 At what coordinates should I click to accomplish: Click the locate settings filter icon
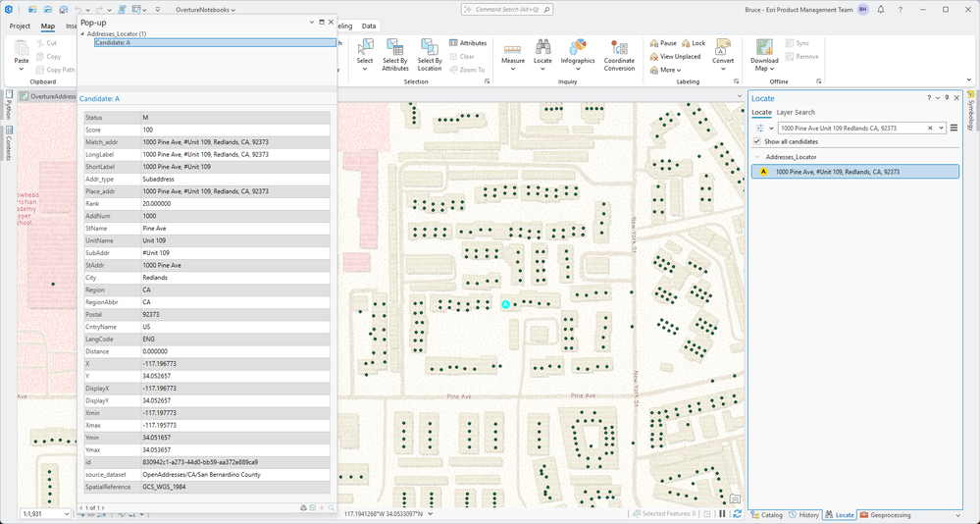click(x=760, y=128)
